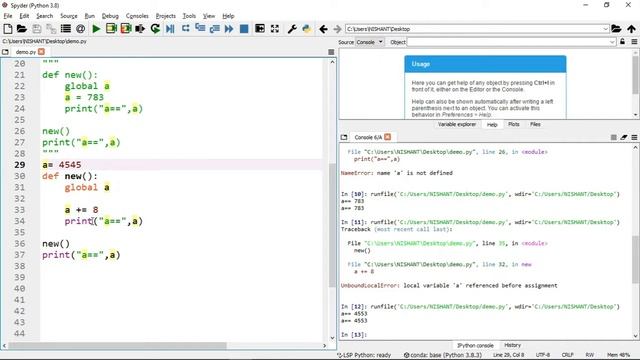This screenshot has width=640, height=360.
Task: Toggle the Help pane lock icon
Action: pos(622,42)
